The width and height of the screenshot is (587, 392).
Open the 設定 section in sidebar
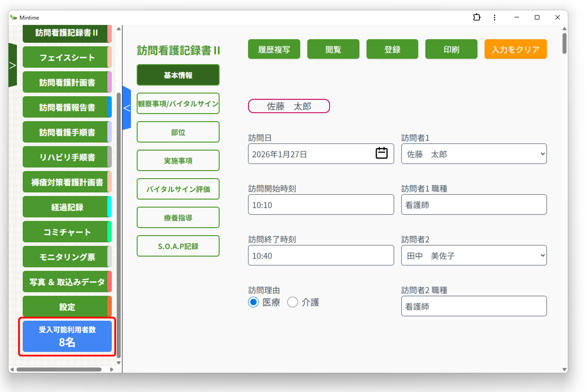point(67,307)
